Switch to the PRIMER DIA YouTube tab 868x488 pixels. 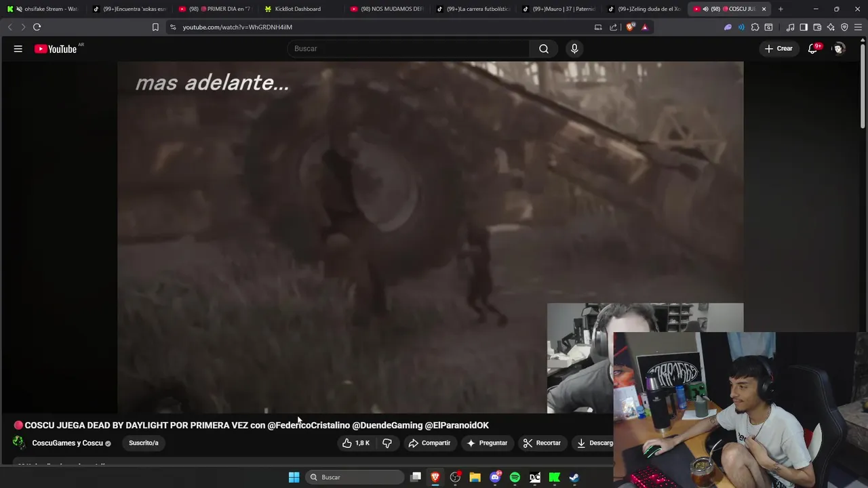pyautogui.click(x=216, y=9)
